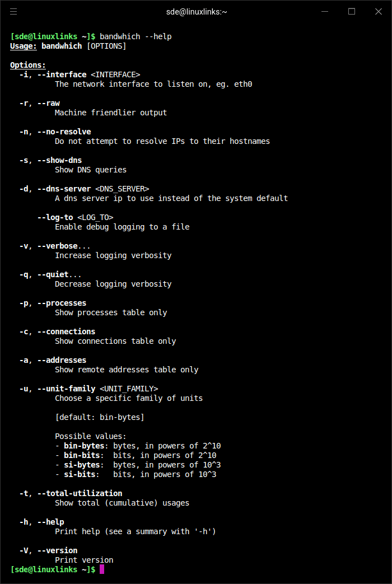Image resolution: width=392 pixels, height=584 pixels.
Task: Click the bandwhich --help command text
Action: pyautogui.click(x=136, y=36)
